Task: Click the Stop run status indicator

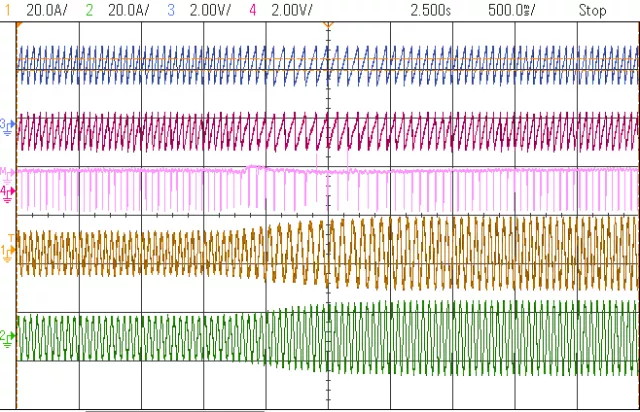Action: coord(592,9)
